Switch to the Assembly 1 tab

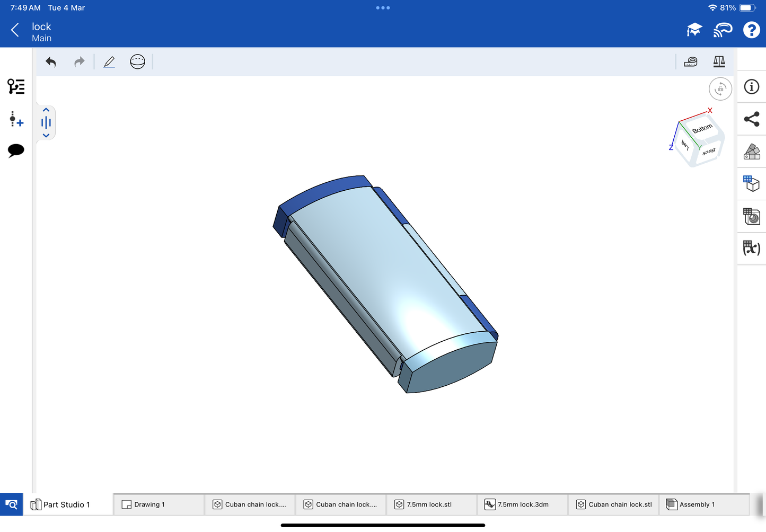(703, 504)
